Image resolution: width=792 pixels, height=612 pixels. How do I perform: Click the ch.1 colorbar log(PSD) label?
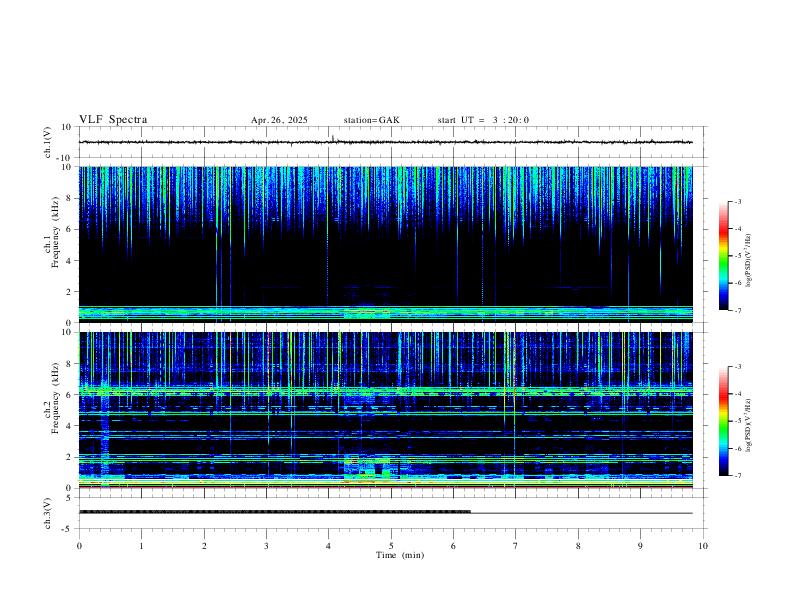(x=749, y=260)
